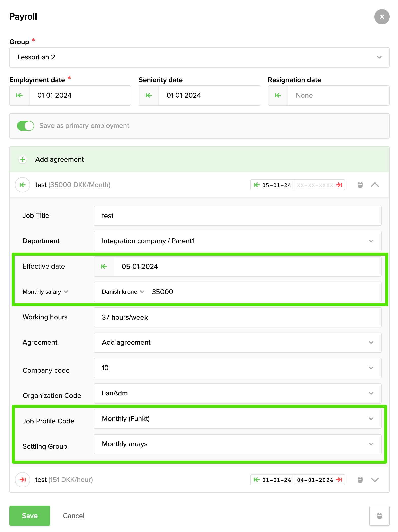398x532 pixels.
Task: Click the trash icon button beside Cancel
Action: [379, 516]
